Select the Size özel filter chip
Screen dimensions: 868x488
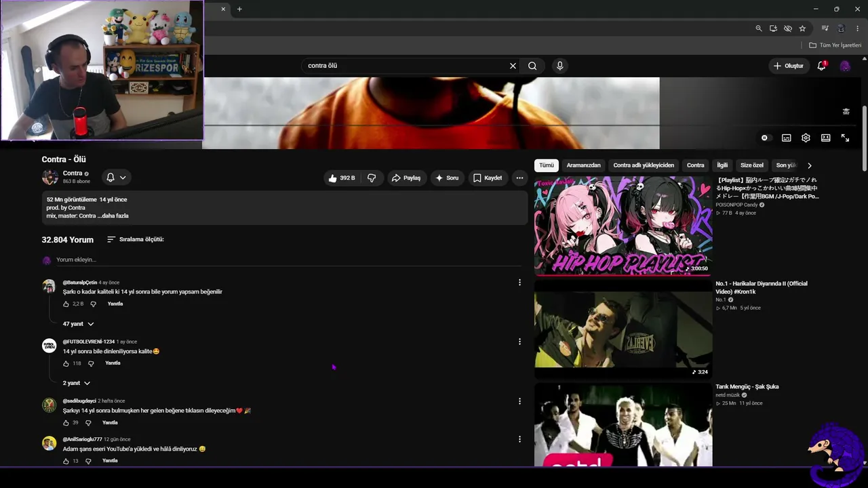point(752,165)
